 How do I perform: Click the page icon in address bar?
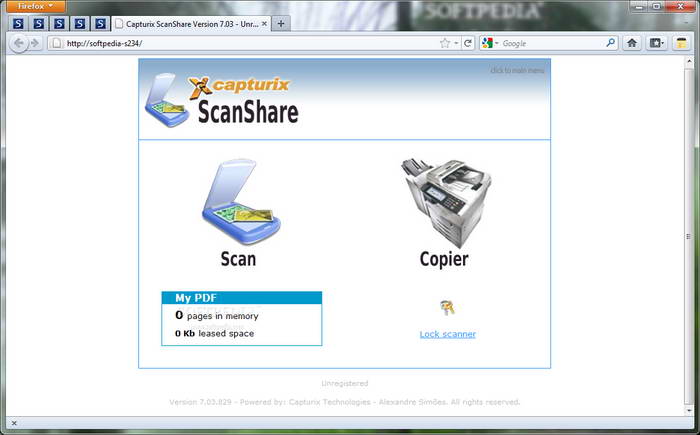click(56, 43)
